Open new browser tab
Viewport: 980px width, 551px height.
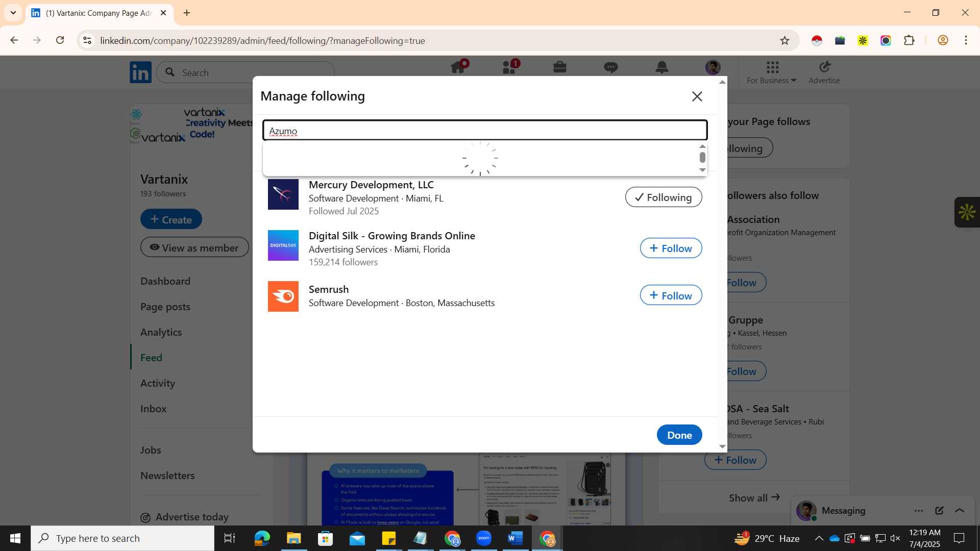pos(187,13)
